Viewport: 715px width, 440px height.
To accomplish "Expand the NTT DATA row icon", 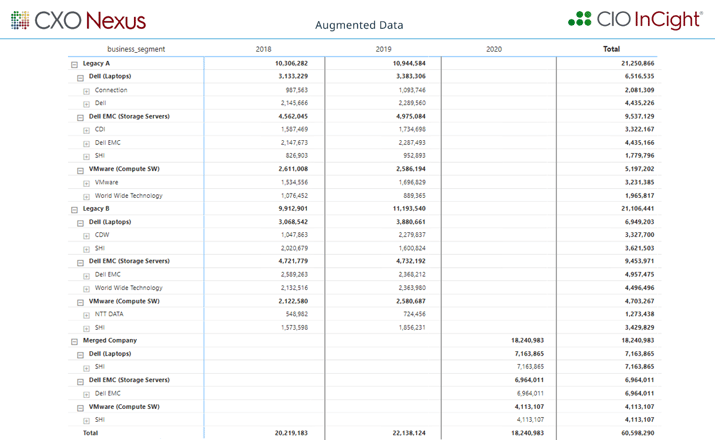I will (87, 315).
